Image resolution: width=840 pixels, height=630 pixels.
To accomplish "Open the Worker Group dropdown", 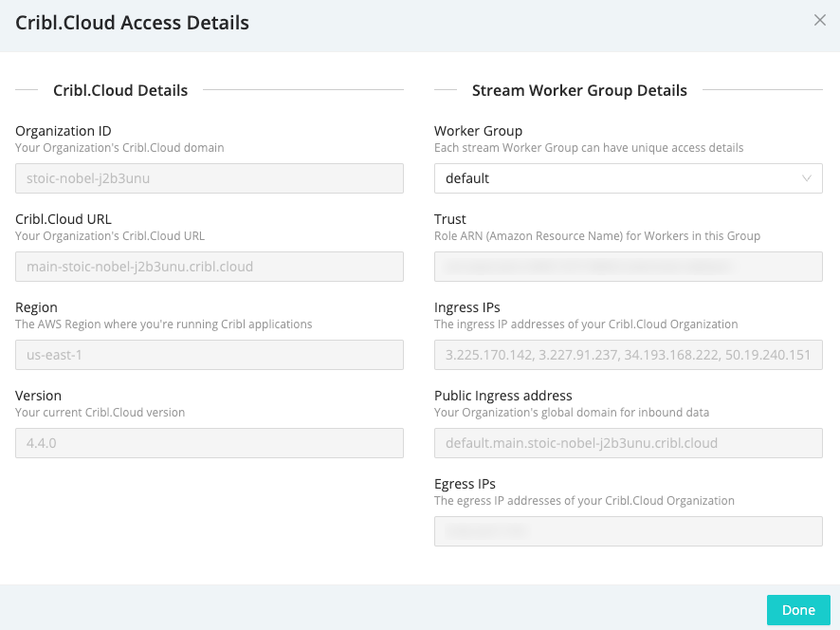I will (x=628, y=178).
